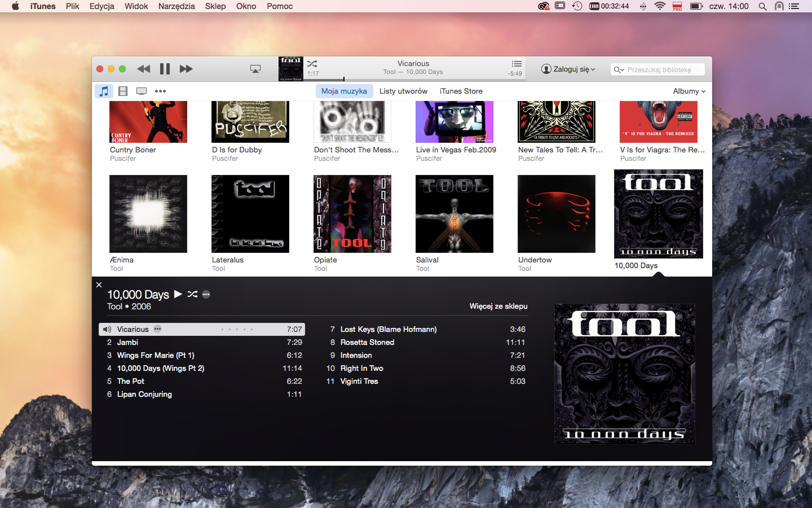
Task: Click the Ænima album cover
Action: [148, 214]
